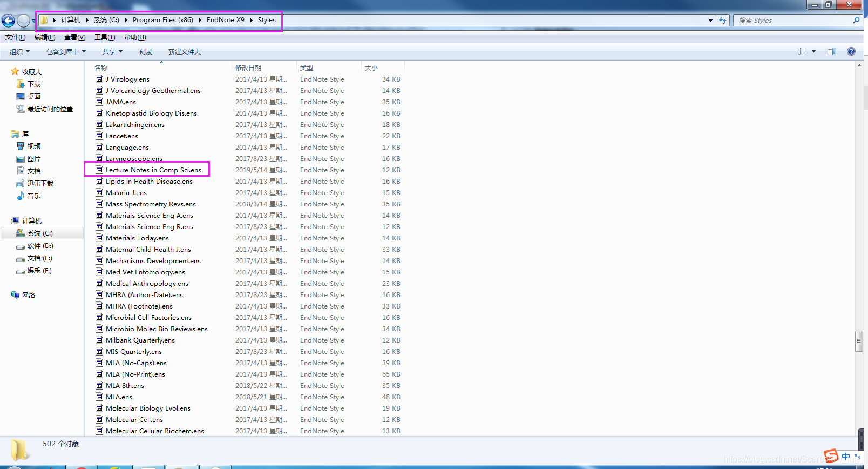This screenshot has width=868, height=469.
Task: Click the 新建文件夹 button
Action: coord(185,51)
